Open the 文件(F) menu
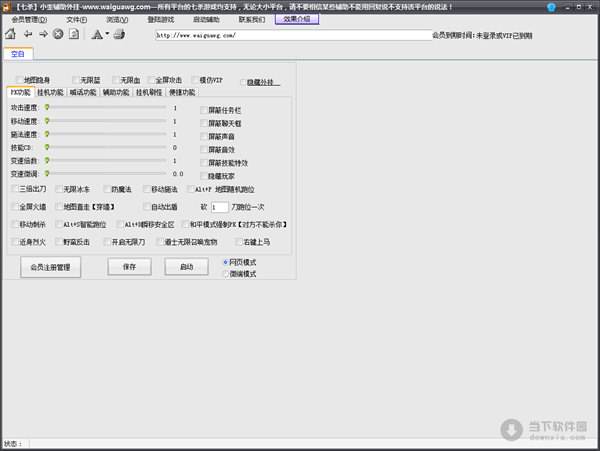The width and height of the screenshot is (600, 451). [x=77, y=20]
